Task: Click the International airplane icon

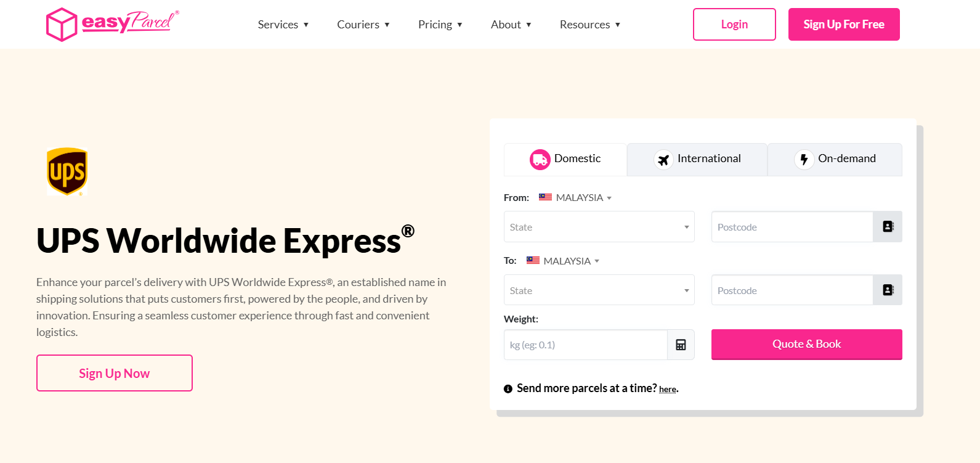Action: 663,160
